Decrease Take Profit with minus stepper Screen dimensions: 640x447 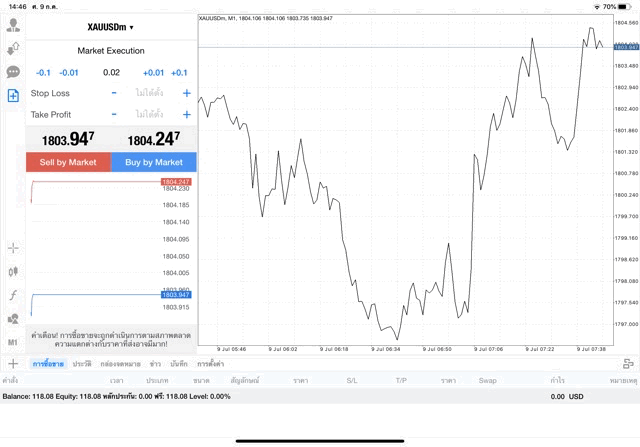(x=114, y=115)
